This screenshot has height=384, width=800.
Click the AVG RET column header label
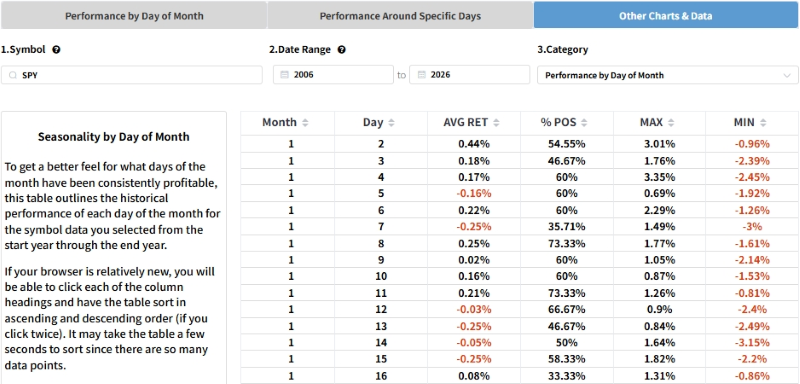[465, 122]
